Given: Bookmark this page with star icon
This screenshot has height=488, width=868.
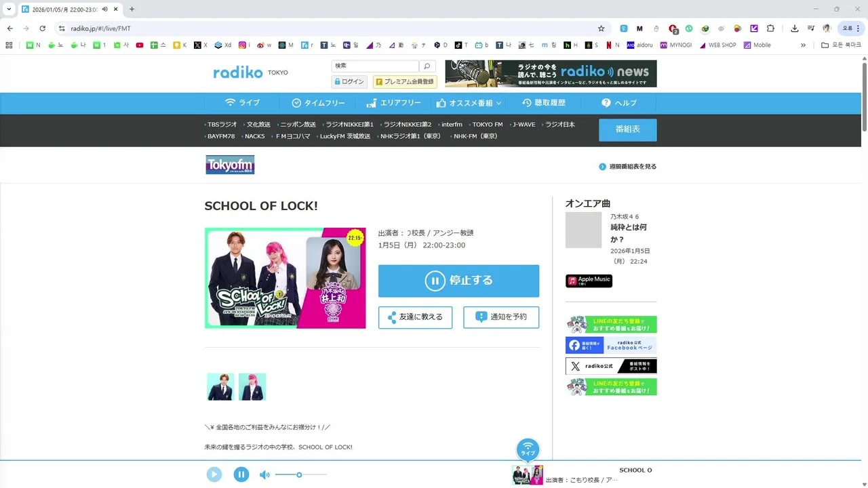Looking at the screenshot, I should (601, 28).
